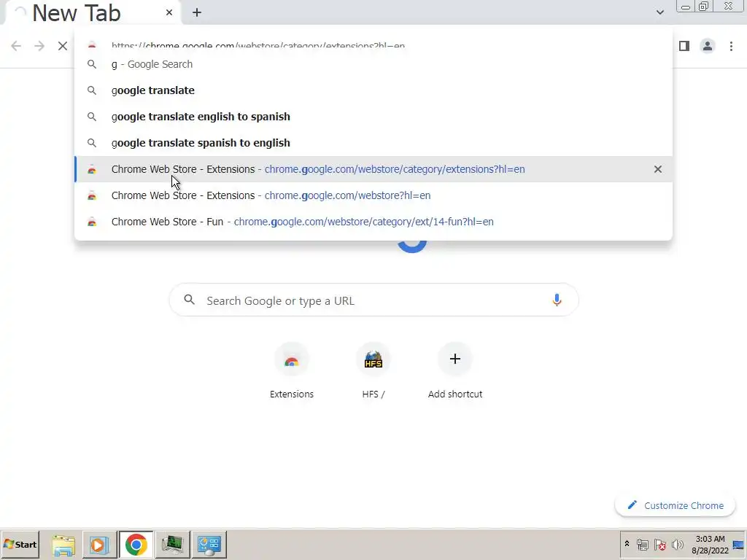This screenshot has height=560, width=747.
Task: Show hidden system tray icons
Action: click(x=627, y=544)
